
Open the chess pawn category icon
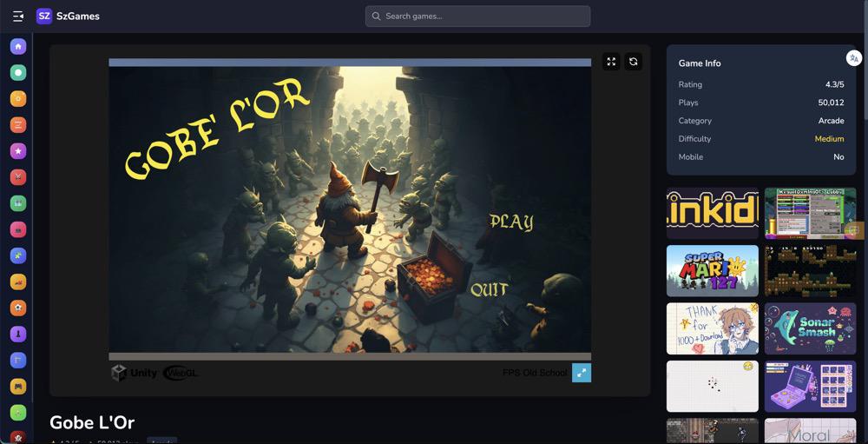[x=18, y=334]
